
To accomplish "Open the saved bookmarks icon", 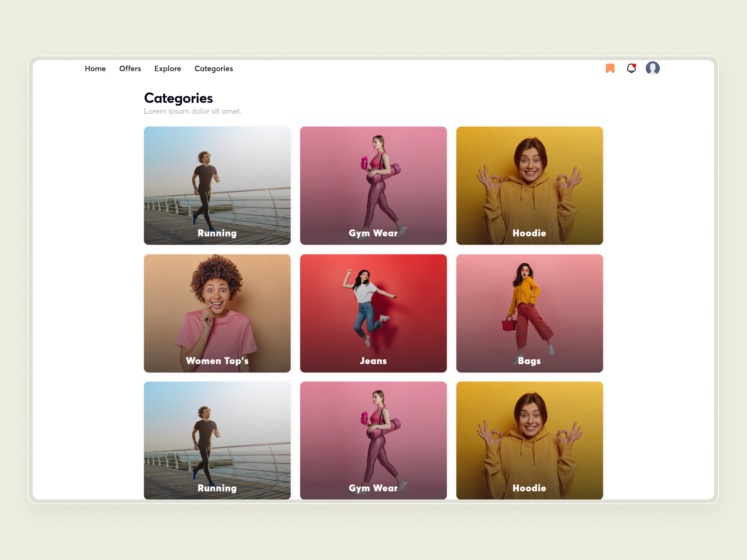I will 611,68.
